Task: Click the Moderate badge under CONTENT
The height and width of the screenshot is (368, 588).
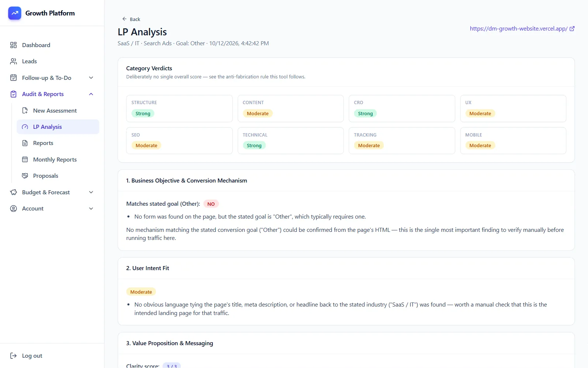Action: tap(258, 113)
